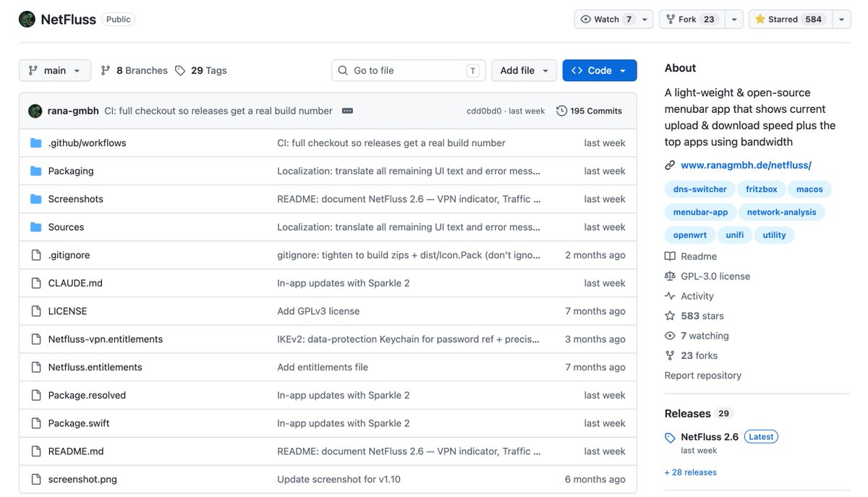The height and width of the screenshot is (497, 868).
Task: Select the dns-switcher topic tag
Action: [x=699, y=190]
